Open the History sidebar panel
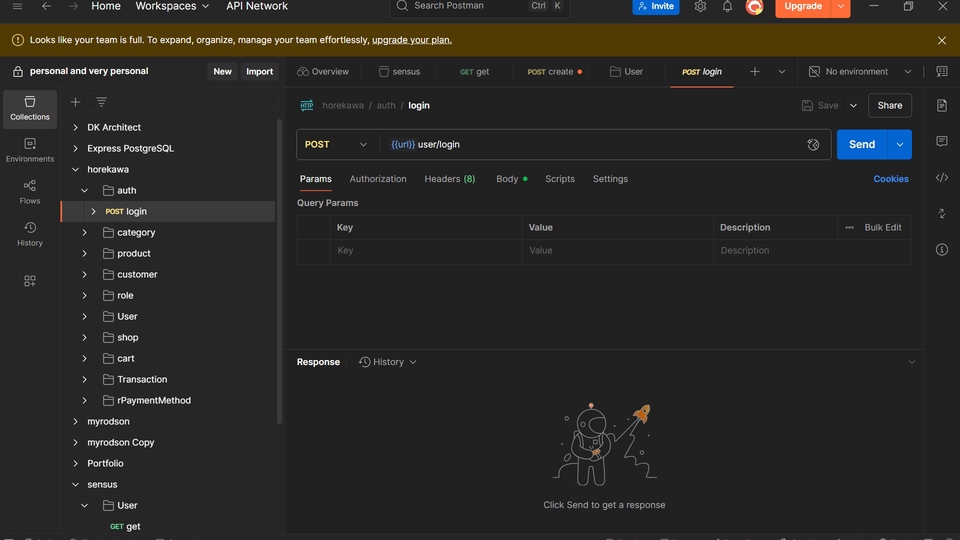Viewport: 960px width, 540px height. tap(29, 234)
